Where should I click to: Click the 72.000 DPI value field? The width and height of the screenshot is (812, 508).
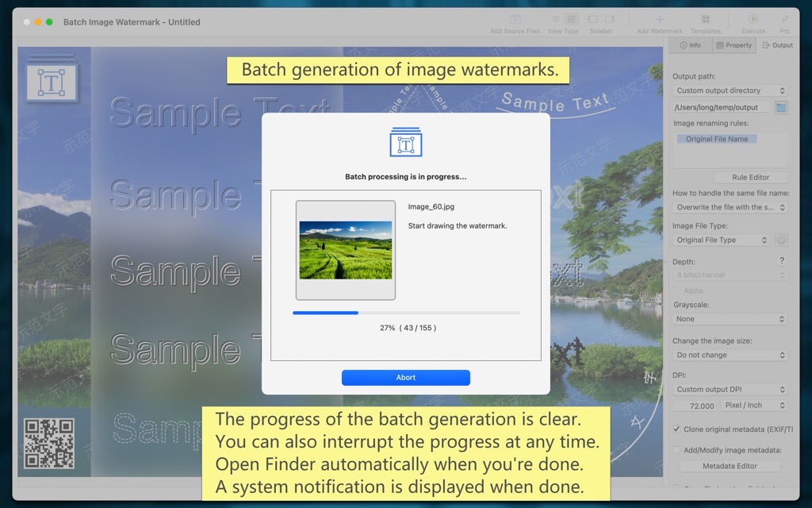point(695,406)
